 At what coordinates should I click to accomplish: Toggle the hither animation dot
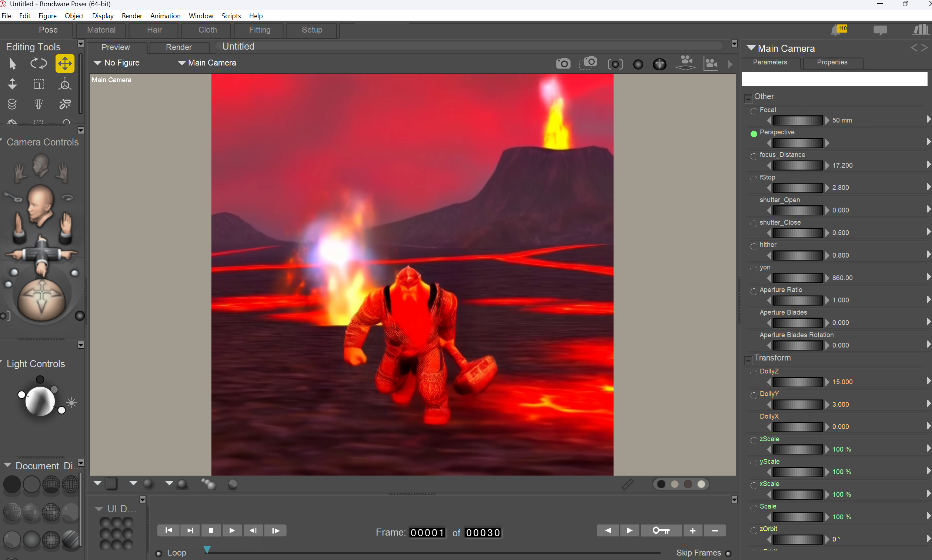click(754, 247)
